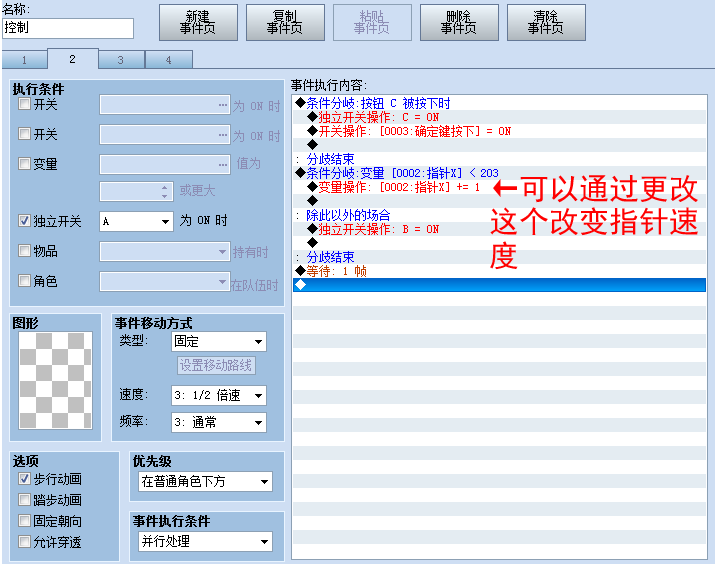718x564 pixels.
Task: Click the variable value stepper arrows
Action: (x=165, y=191)
